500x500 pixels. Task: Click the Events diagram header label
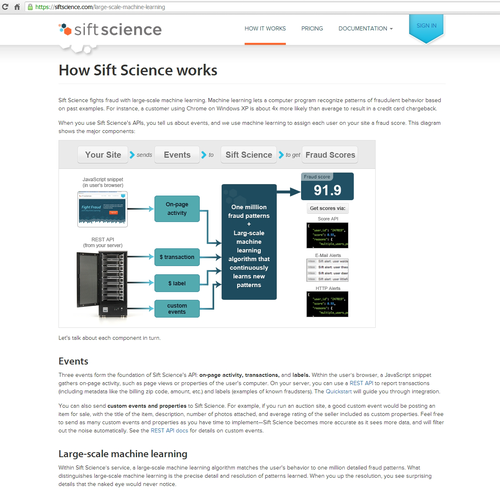[x=177, y=155]
